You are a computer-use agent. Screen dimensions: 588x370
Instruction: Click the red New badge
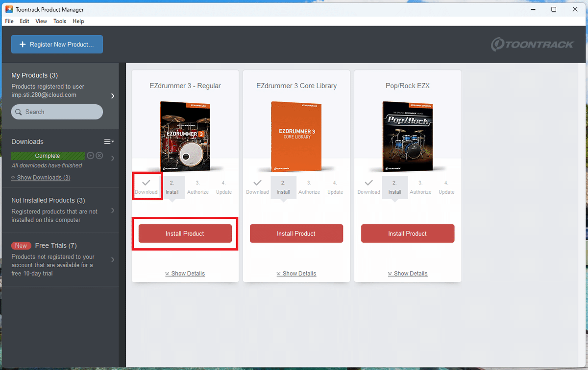(x=21, y=246)
